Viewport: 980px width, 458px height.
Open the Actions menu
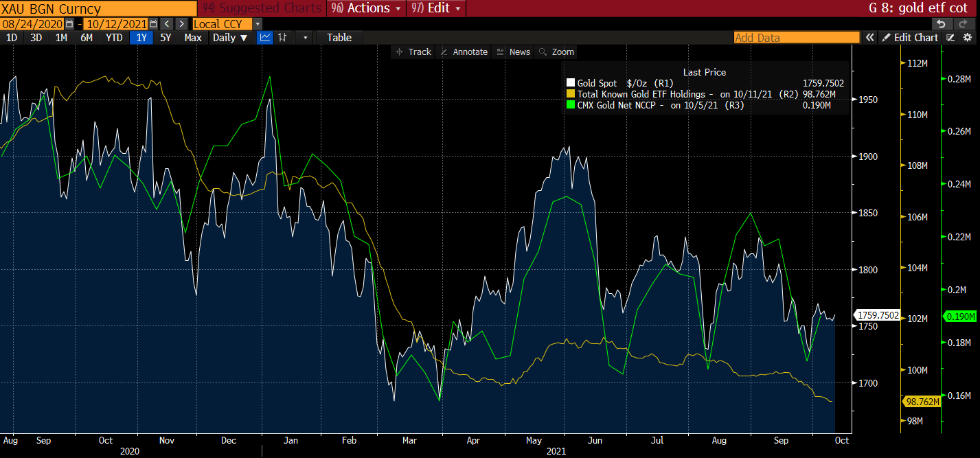(366, 8)
